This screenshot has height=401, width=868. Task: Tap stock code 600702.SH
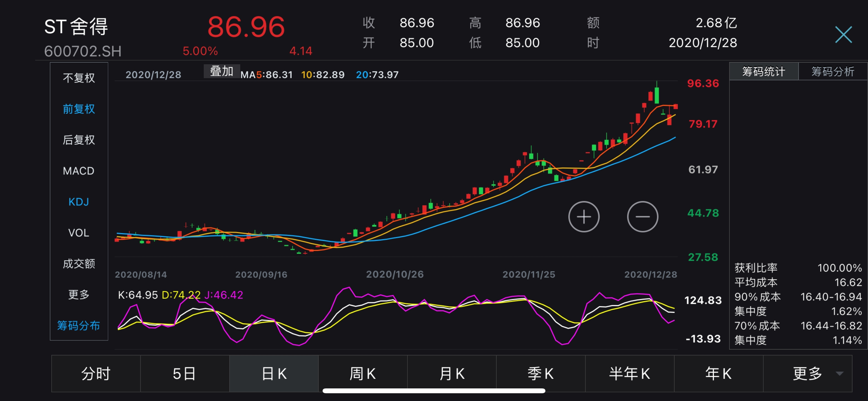coord(83,51)
